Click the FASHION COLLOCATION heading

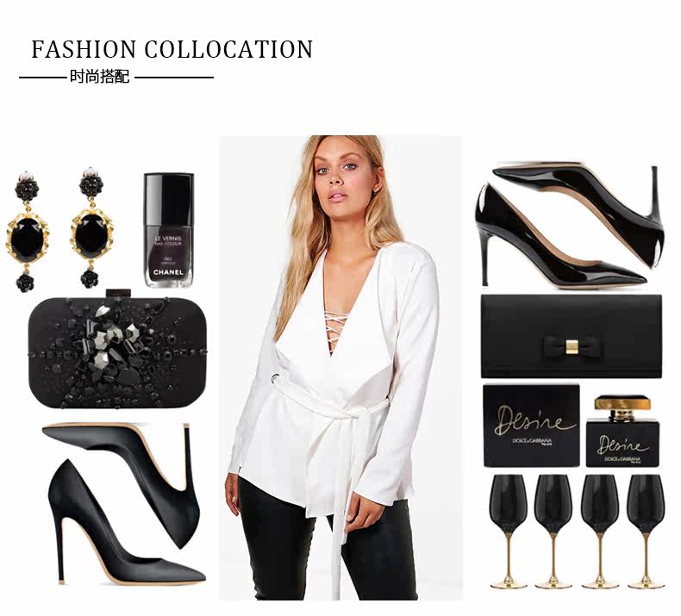[172, 49]
